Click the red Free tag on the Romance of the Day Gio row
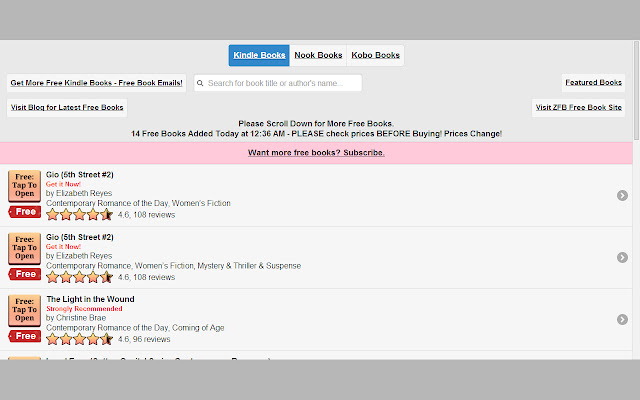 click(x=24, y=212)
